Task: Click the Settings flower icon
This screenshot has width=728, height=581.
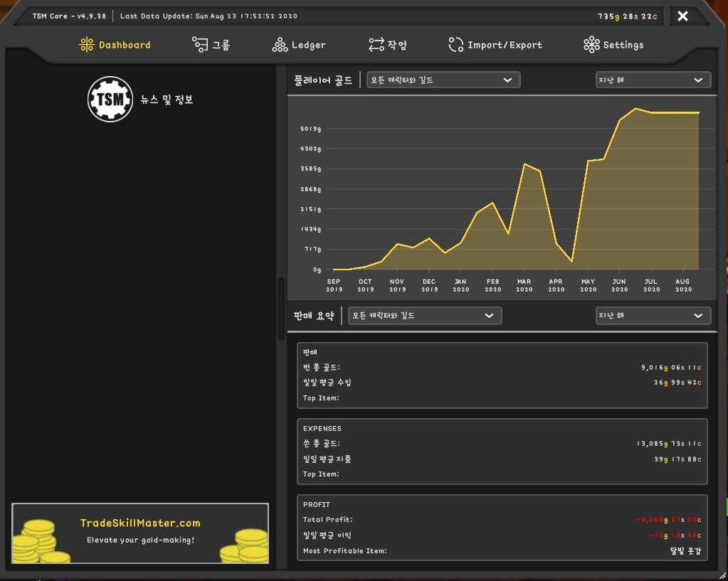Action: coord(591,45)
